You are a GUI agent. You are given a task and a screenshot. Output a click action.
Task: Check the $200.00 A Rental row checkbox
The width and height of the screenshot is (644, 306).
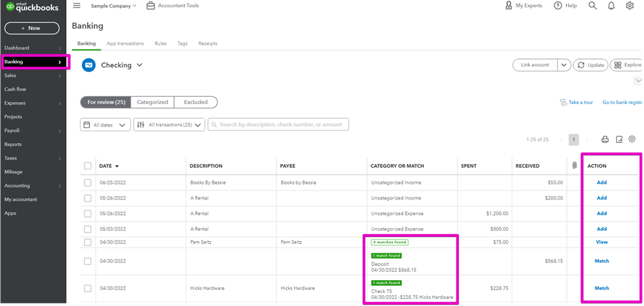coord(88,198)
